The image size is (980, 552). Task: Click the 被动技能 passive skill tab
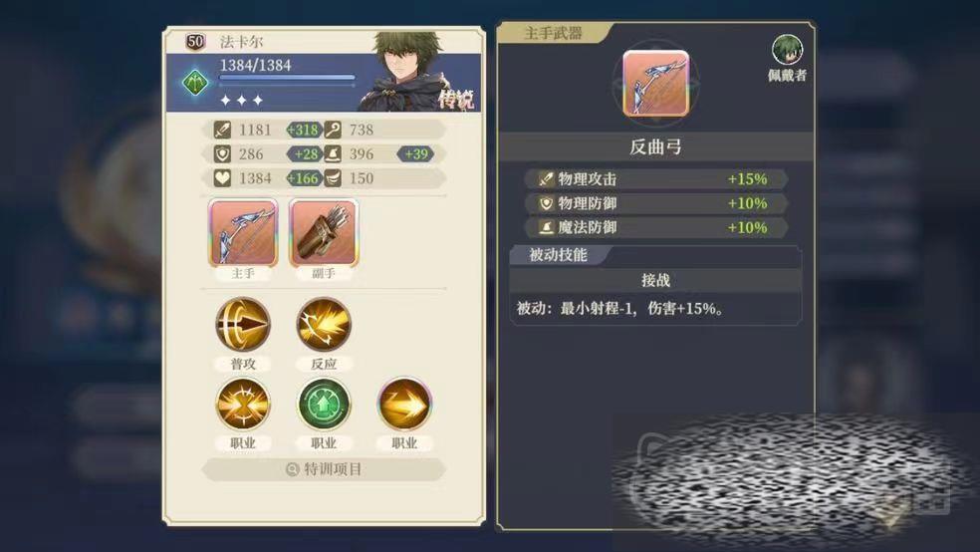(558, 255)
